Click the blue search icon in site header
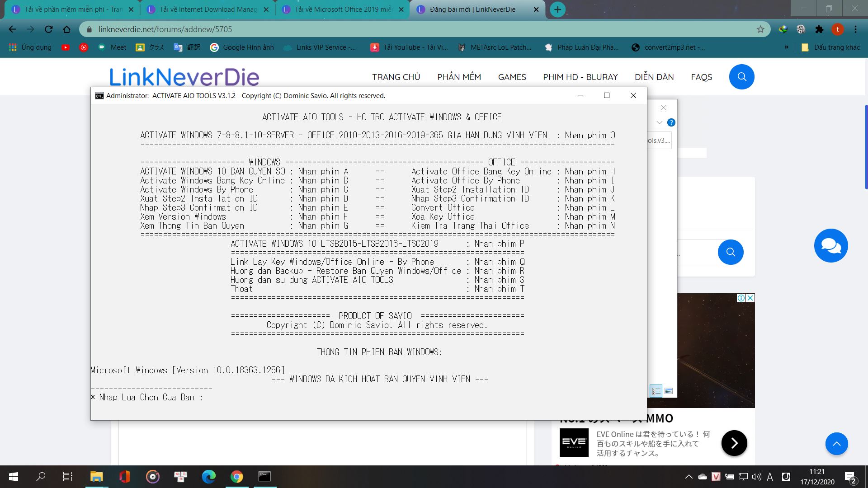Image resolution: width=868 pixels, height=488 pixels. [741, 77]
